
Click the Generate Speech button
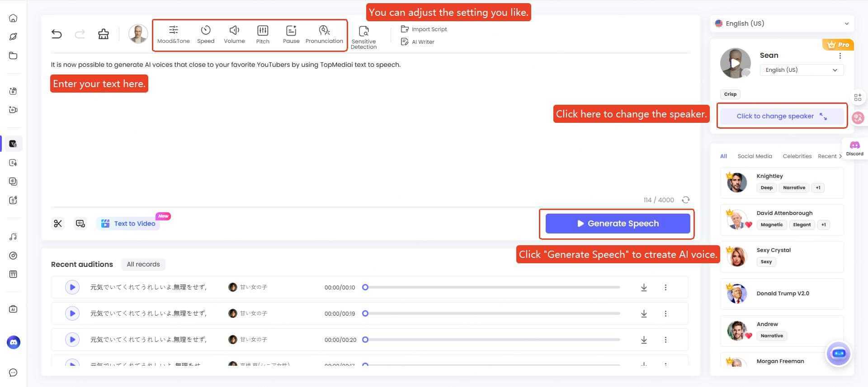tap(618, 224)
